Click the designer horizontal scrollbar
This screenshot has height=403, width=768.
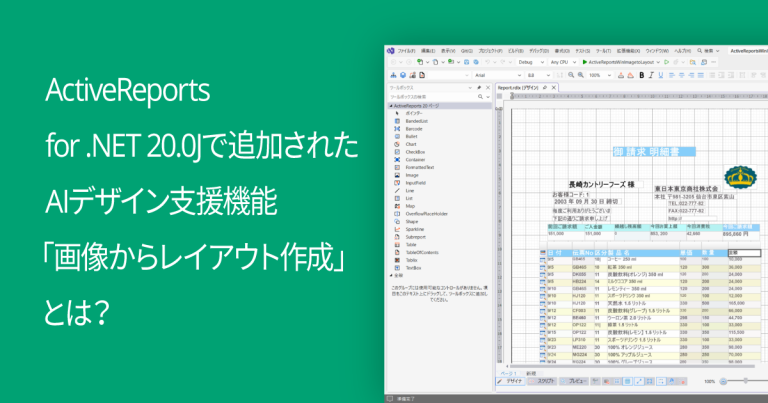(x=632, y=366)
